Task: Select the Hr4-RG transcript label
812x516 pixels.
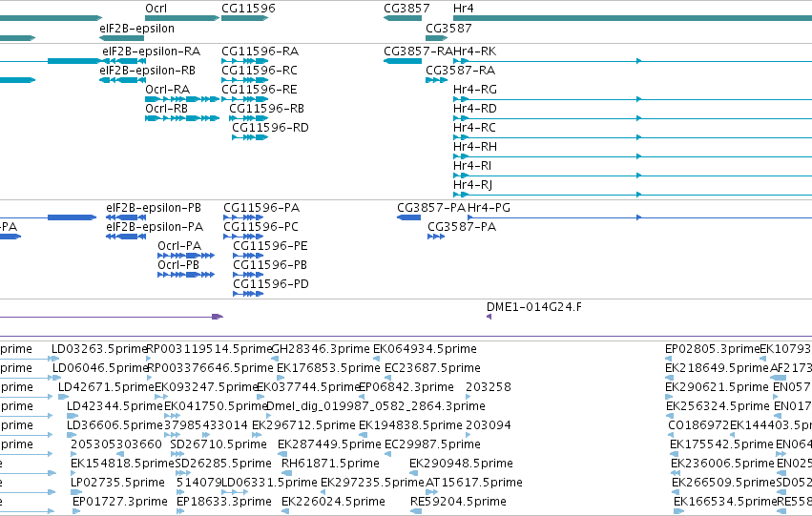Action: tap(475, 90)
